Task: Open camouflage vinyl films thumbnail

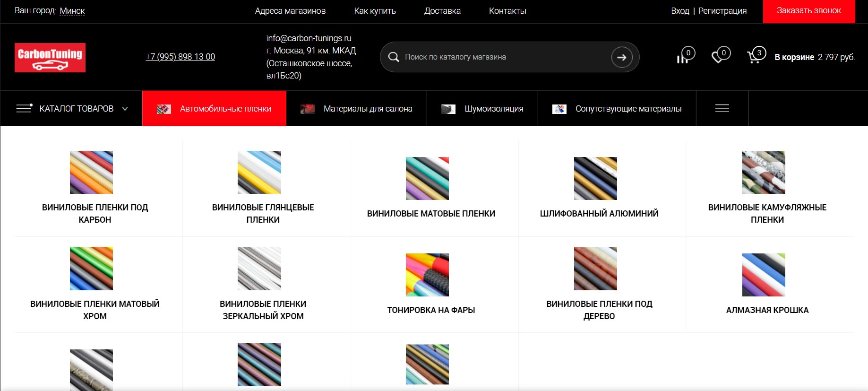Action: coord(764,172)
